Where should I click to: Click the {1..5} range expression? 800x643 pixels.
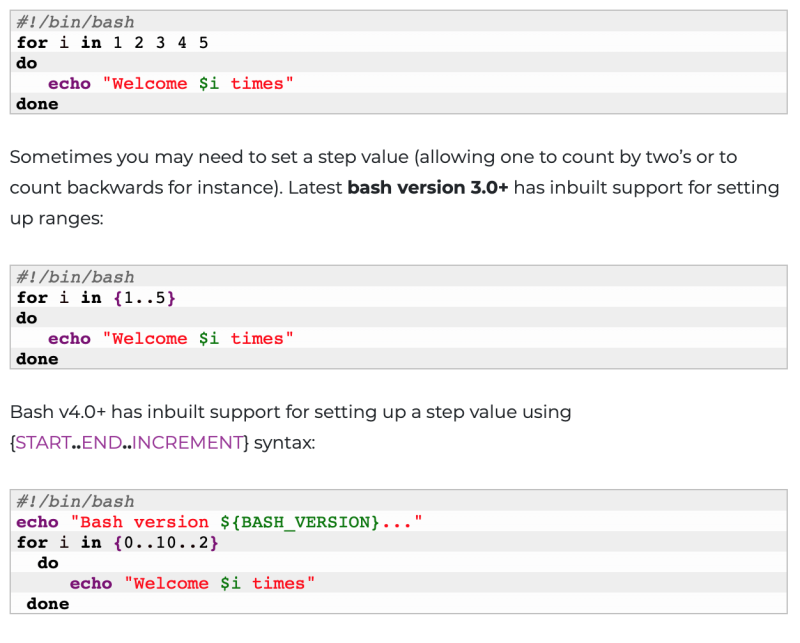[x=143, y=297]
